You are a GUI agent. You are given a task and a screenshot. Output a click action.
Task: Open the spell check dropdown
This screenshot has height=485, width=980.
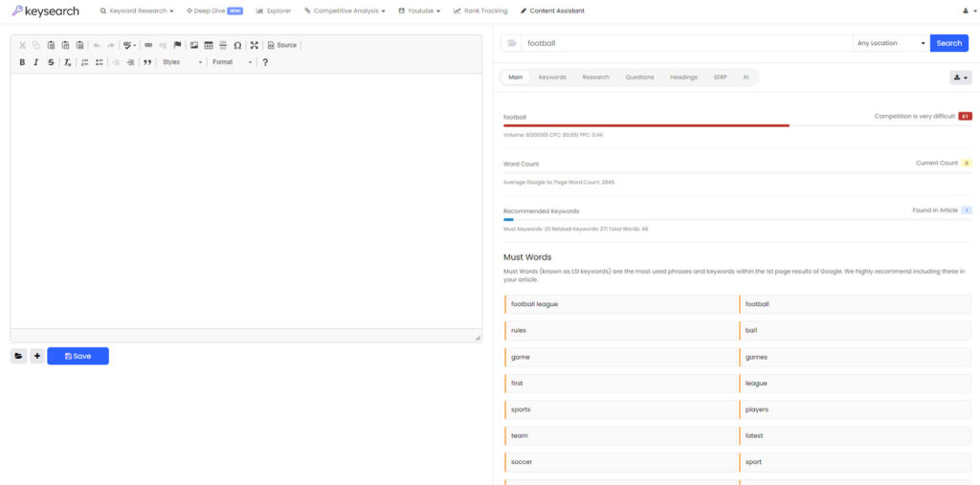129,45
